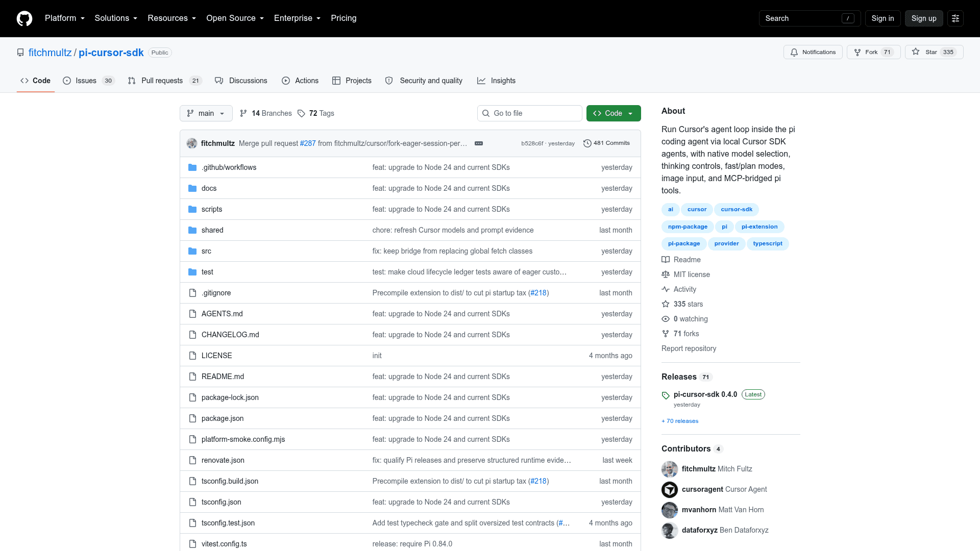Click the release tag icon beside pi-cursor-sdk 0.4.0
Screen dimensions: 980x551
pyautogui.click(x=666, y=395)
